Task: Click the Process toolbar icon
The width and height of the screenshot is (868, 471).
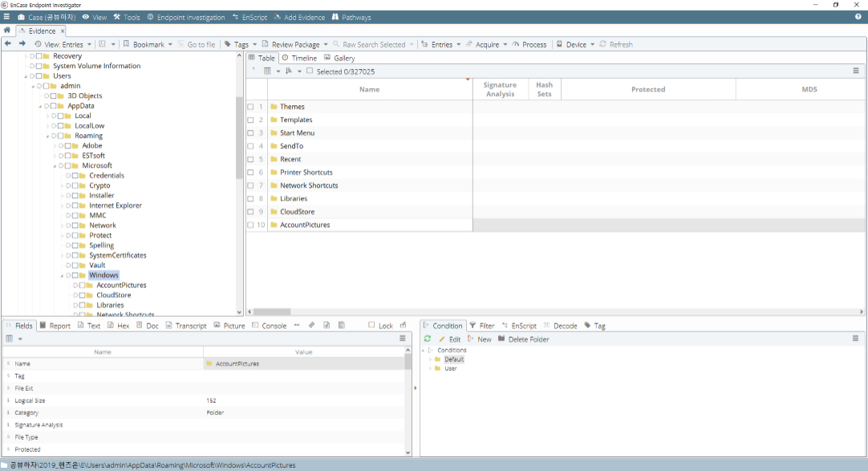Action: [515, 44]
